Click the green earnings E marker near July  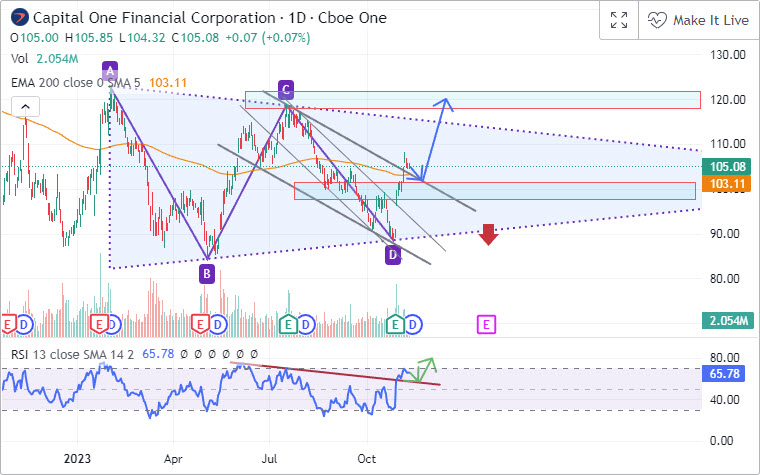289,324
